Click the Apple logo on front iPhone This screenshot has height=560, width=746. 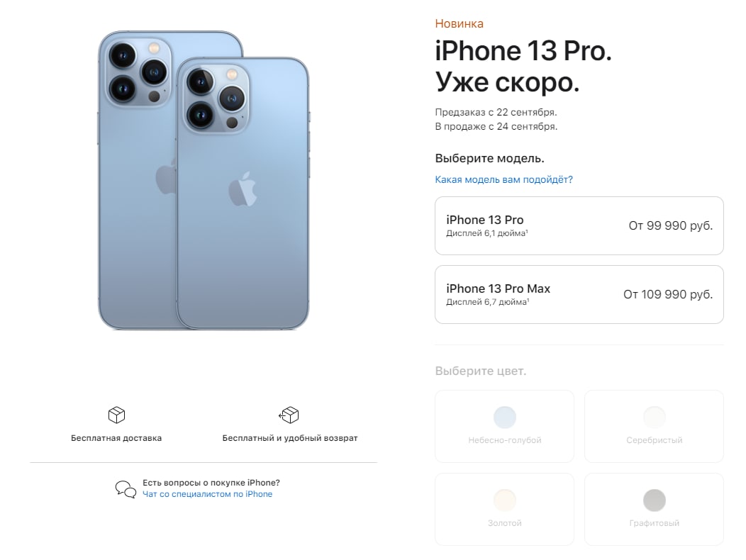243,189
